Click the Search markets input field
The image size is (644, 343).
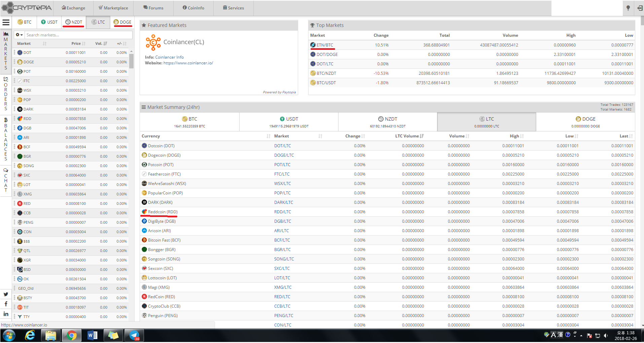pos(77,35)
